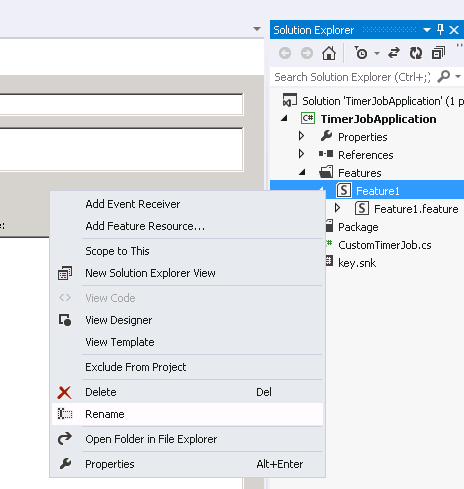
Task: Click the Open Folder arrow icon
Action: [x=65, y=439]
